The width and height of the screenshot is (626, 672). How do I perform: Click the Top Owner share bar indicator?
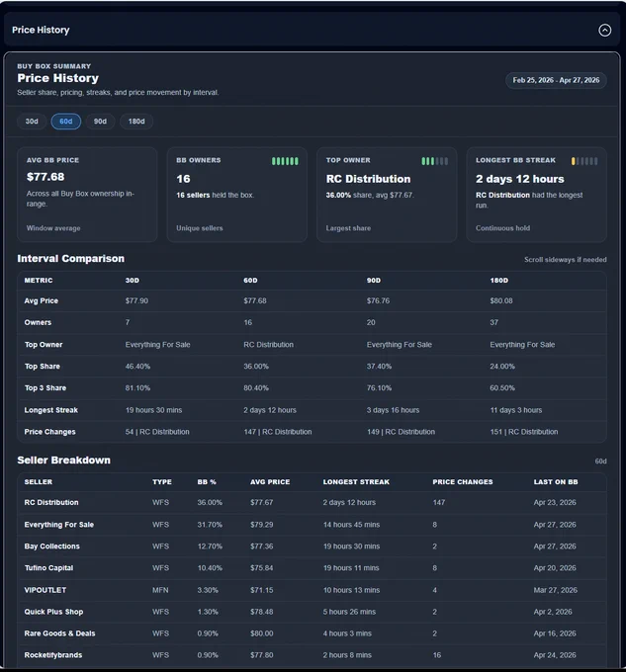pyautogui.click(x=435, y=161)
